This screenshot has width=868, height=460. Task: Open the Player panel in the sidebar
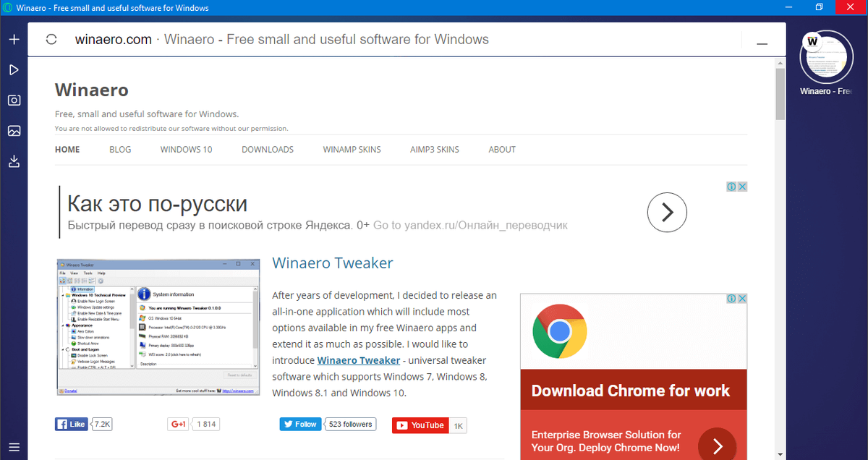[x=14, y=69]
